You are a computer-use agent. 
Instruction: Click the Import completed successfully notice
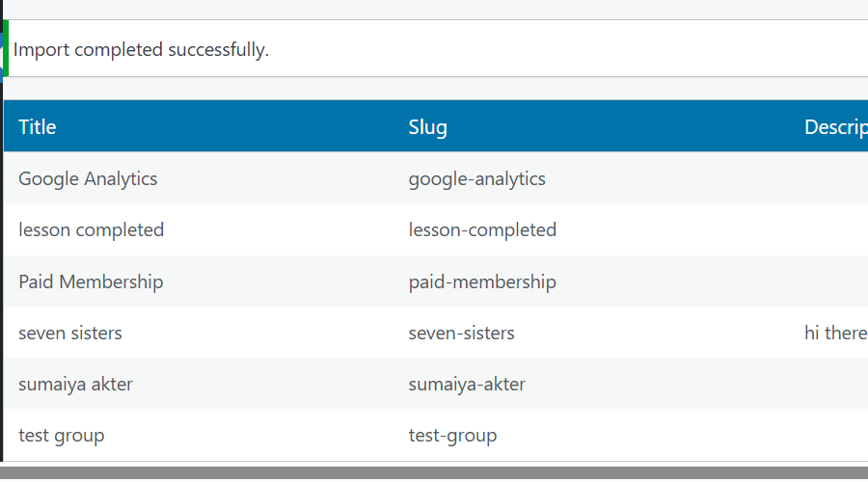141,50
